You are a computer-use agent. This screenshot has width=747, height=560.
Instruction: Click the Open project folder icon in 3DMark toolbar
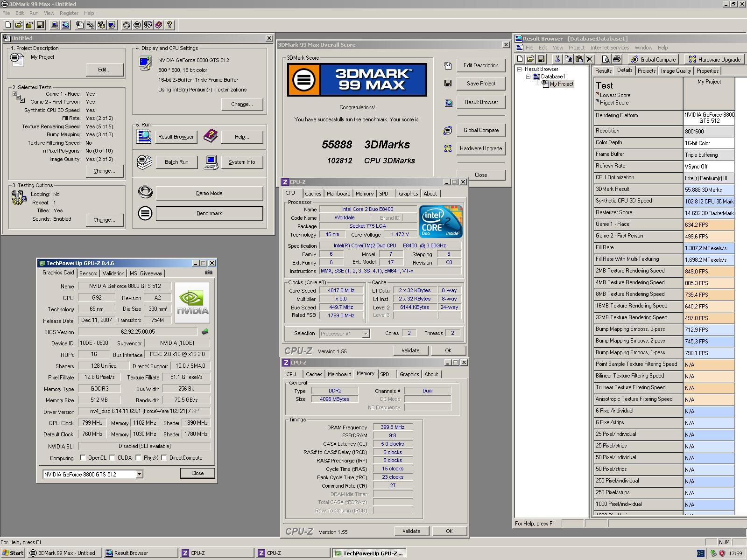pos(19,25)
